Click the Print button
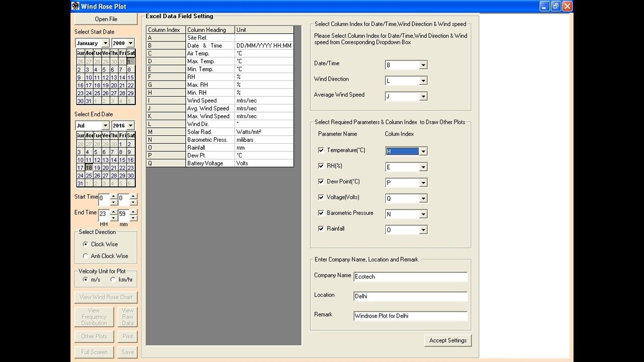Image resolution: width=644 pixels, height=362 pixels. (128, 336)
